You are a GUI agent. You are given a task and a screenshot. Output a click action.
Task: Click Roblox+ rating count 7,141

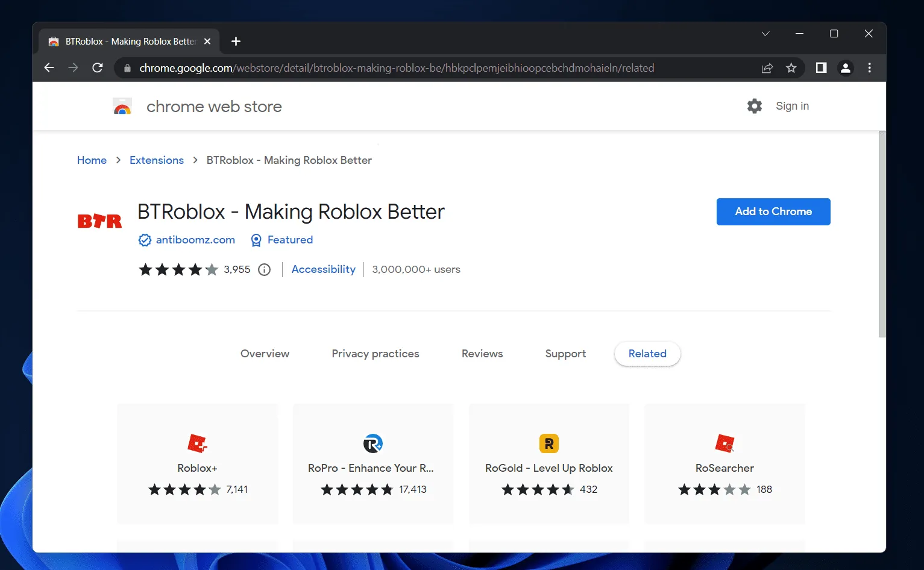pyautogui.click(x=237, y=489)
